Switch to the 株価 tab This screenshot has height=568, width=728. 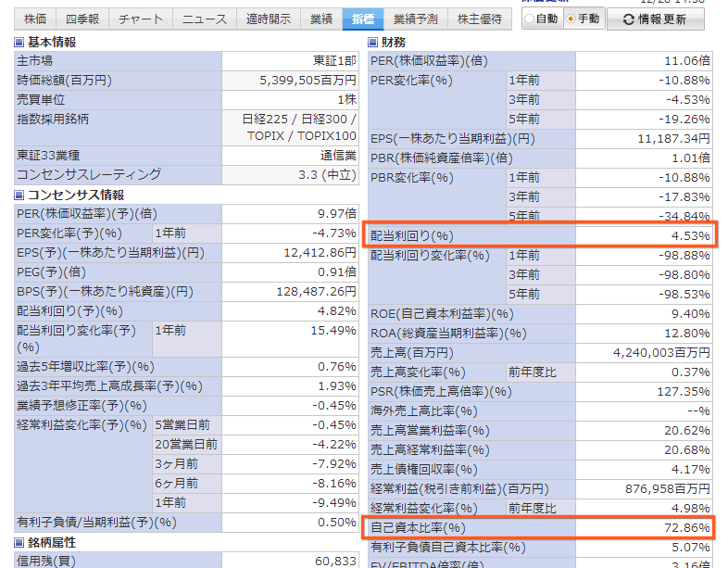tap(35, 19)
